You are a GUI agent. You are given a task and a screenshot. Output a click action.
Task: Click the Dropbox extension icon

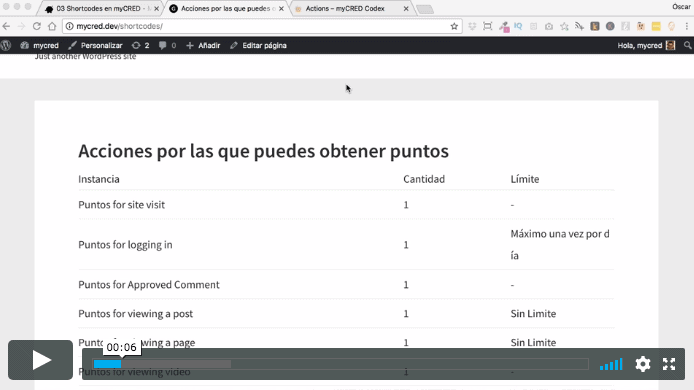tap(472, 27)
